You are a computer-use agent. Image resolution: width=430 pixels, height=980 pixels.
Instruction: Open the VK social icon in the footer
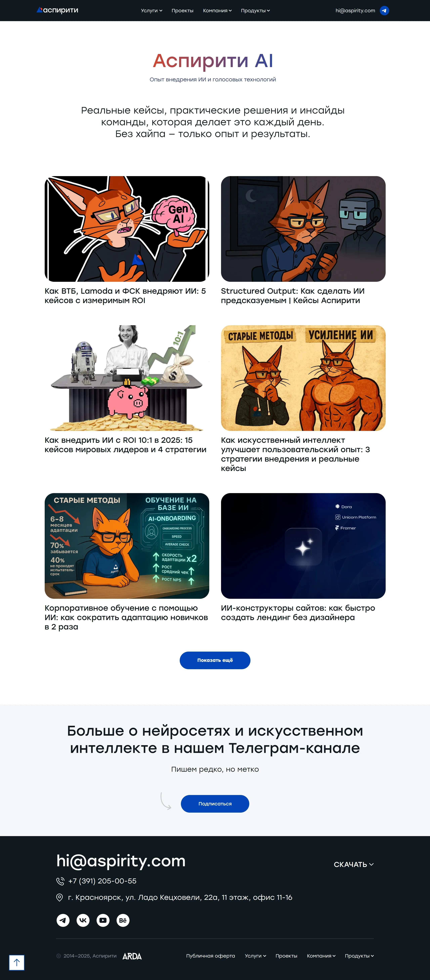(83, 920)
